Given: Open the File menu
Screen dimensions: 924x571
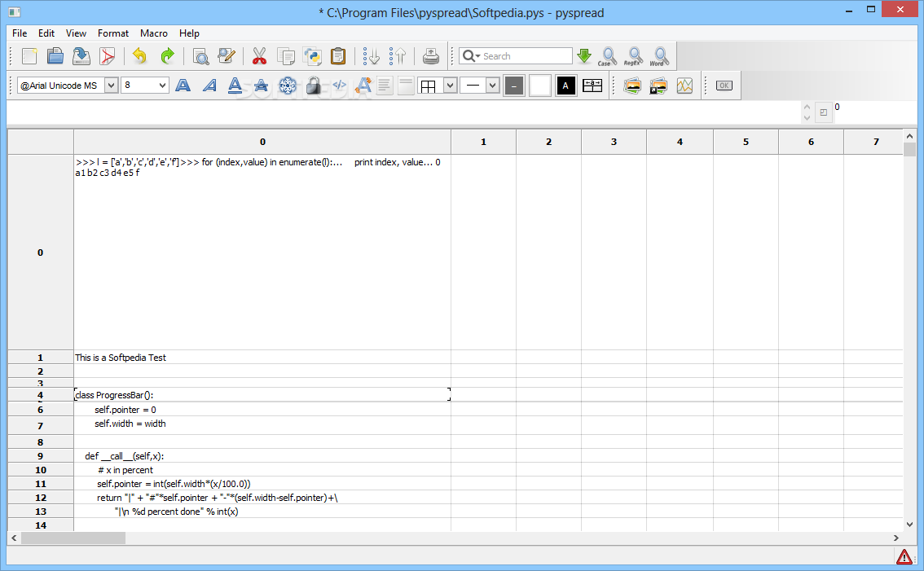Looking at the screenshot, I should tap(20, 33).
